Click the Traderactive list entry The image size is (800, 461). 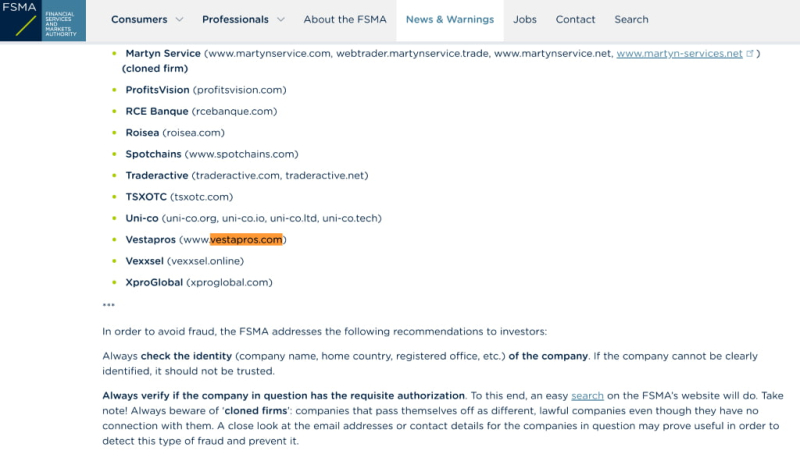point(246,175)
